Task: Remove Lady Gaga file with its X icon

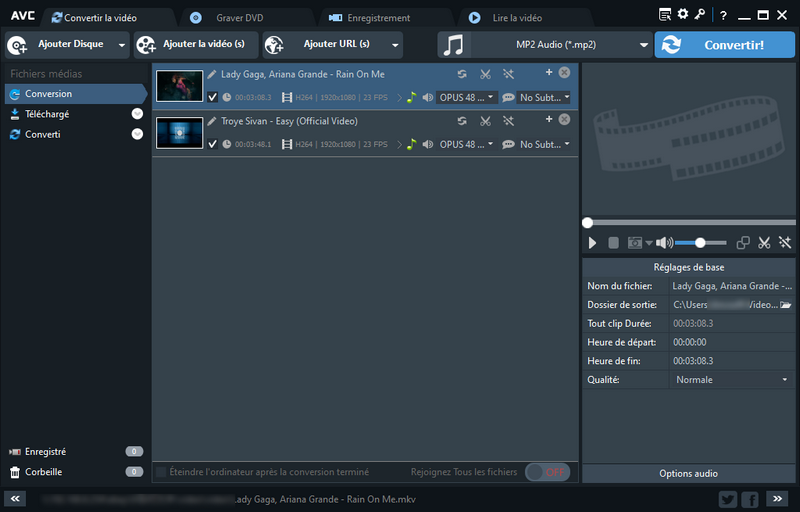Action: pyautogui.click(x=564, y=72)
